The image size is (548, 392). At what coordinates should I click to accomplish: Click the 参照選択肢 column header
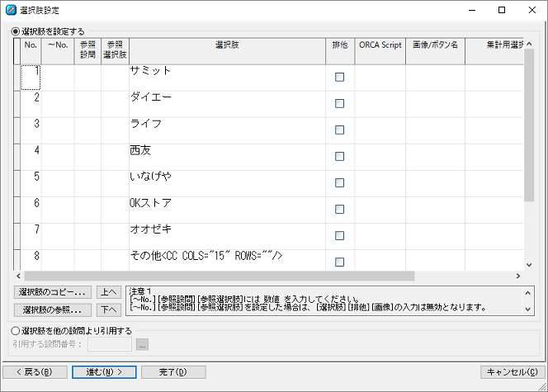pos(115,51)
